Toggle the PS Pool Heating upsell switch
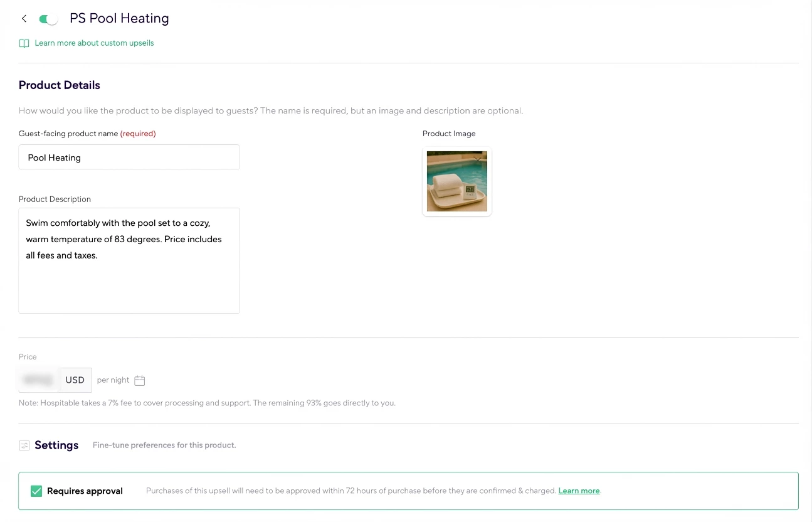812x522 pixels. (x=48, y=19)
